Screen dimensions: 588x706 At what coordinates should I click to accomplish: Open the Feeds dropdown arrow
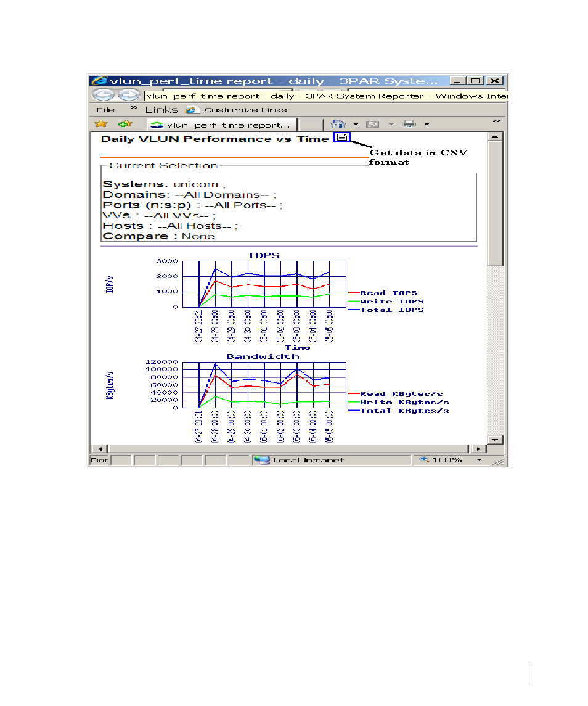391,124
